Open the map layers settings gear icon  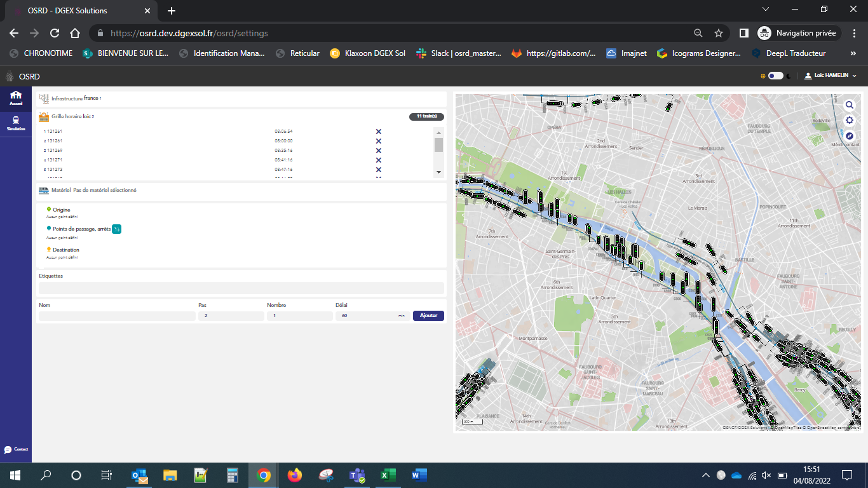pos(850,120)
